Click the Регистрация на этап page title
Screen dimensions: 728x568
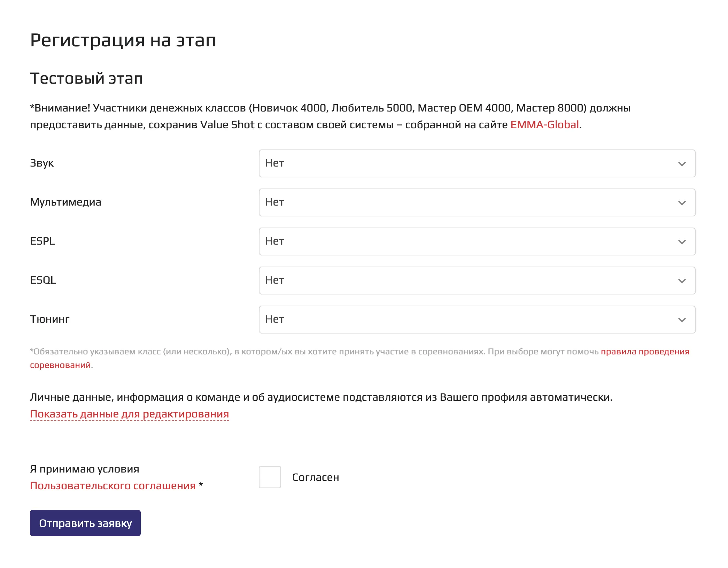[123, 40]
